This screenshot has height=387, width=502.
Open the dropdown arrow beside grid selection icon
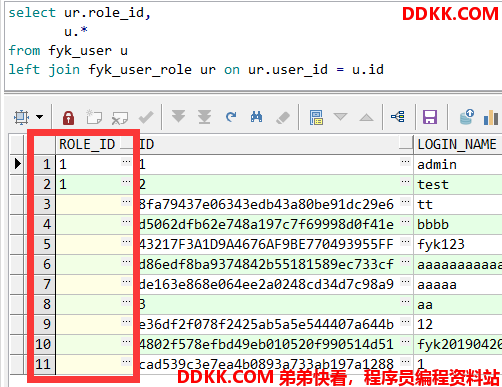point(40,117)
